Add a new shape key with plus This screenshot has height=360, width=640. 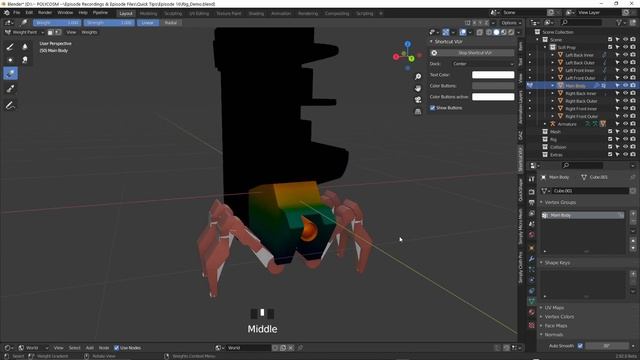click(633, 274)
